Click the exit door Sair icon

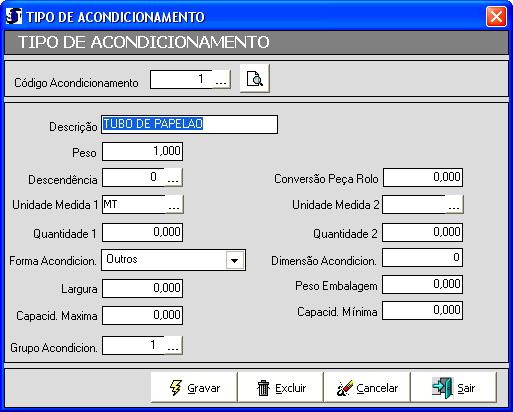[x=443, y=388]
